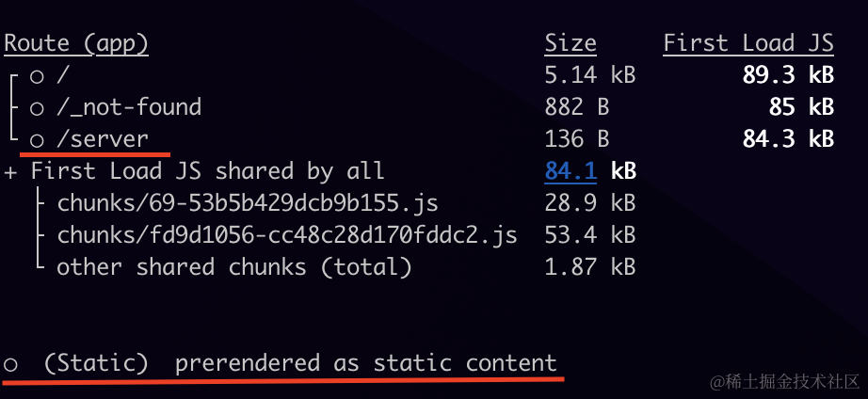Click the 稀土掘金技术社区 watermark

pos(785,381)
